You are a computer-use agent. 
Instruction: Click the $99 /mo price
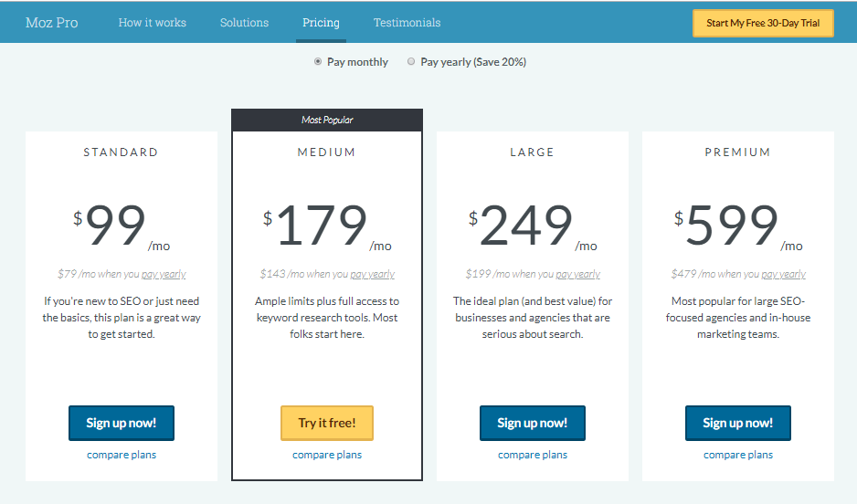122,226
